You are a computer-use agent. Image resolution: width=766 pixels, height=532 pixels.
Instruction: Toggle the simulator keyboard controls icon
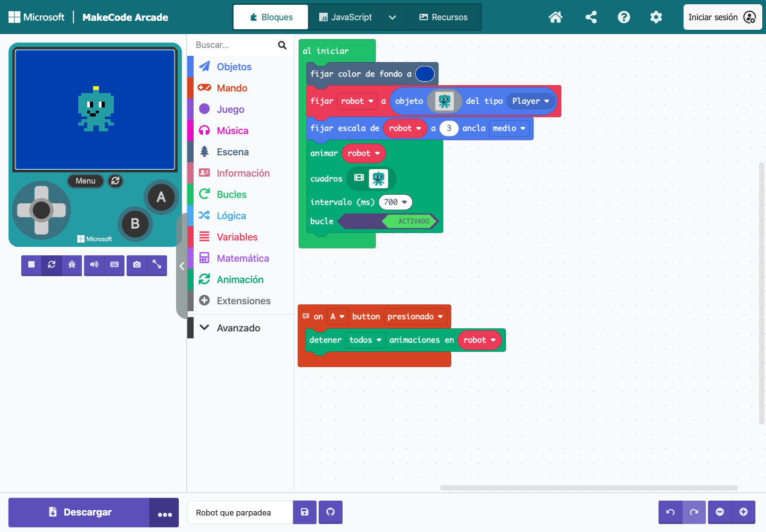(114, 264)
